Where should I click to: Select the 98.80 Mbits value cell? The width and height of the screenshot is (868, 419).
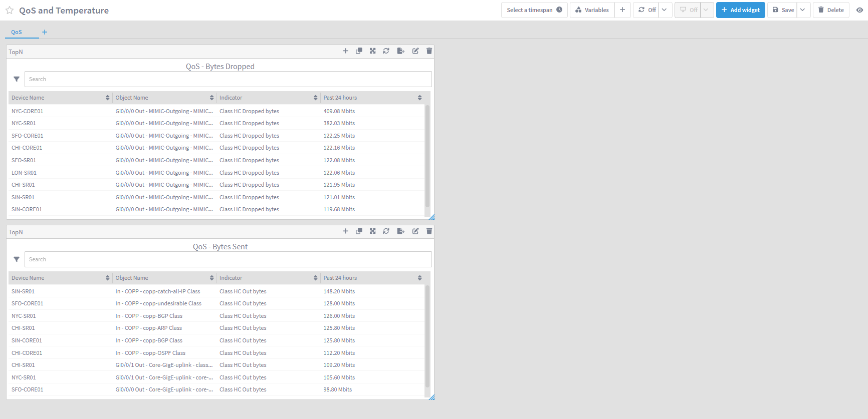click(x=337, y=389)
